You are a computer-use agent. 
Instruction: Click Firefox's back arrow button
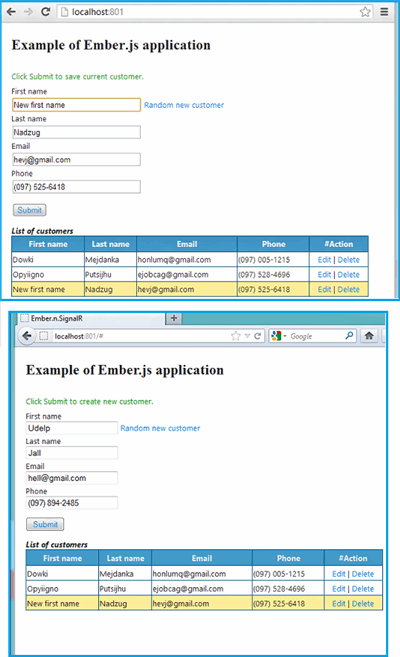pos(27,336)
